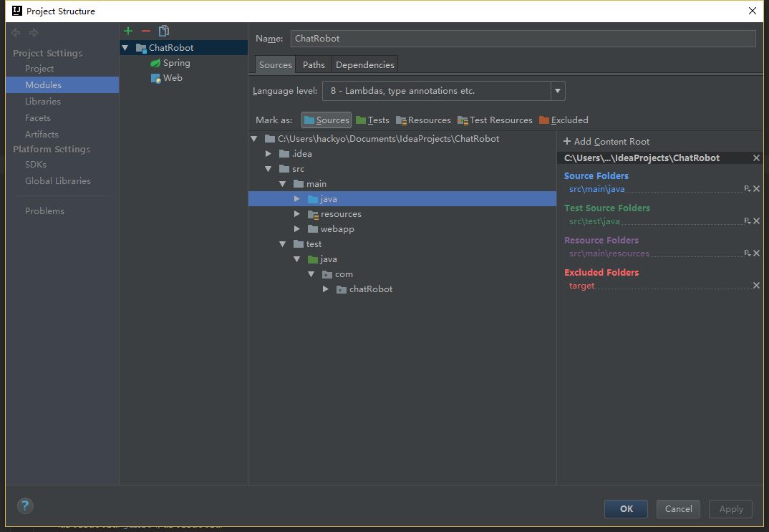Switch to the Dependencies tab
Screen dimensions: 769x532
coord(364,64)
